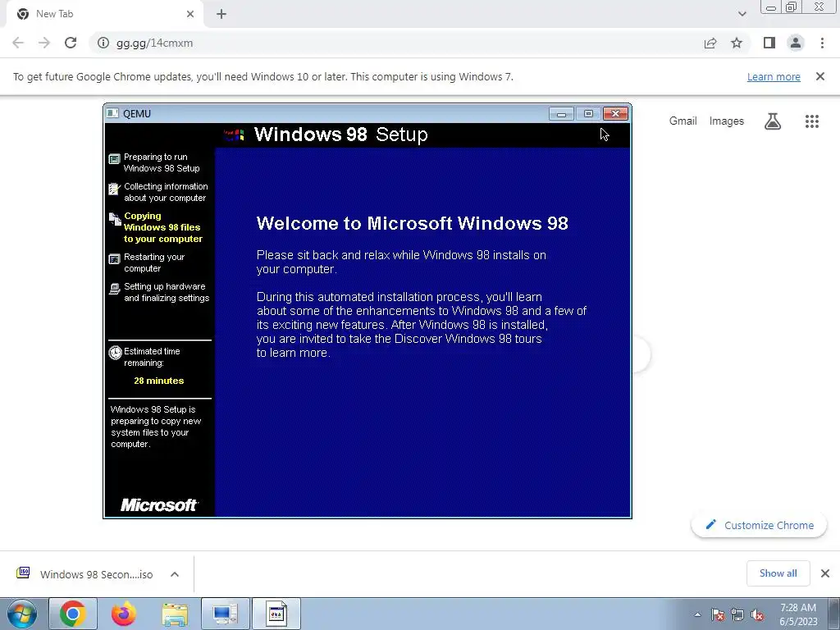Go forward using the browser forward arrow
Screen dimensions: 840x630
(44, 43)
